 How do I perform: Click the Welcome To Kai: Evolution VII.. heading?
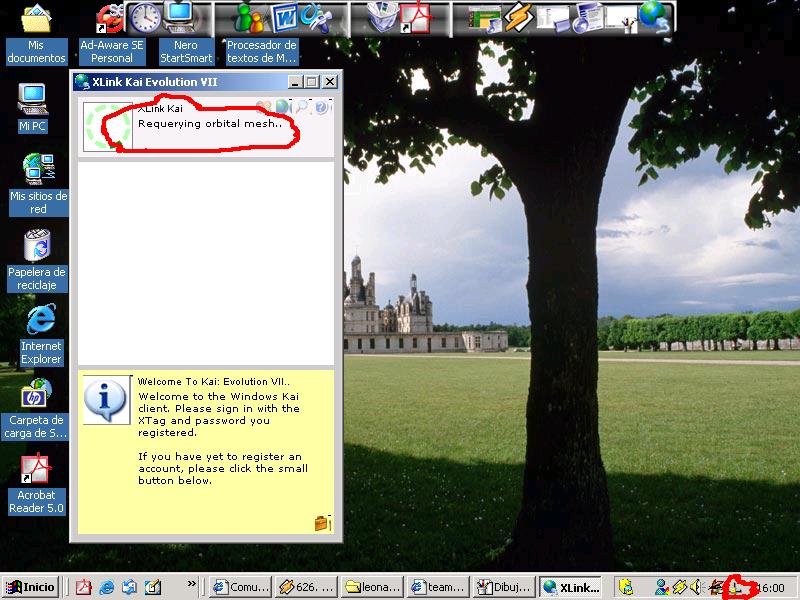tap(214, 381)
